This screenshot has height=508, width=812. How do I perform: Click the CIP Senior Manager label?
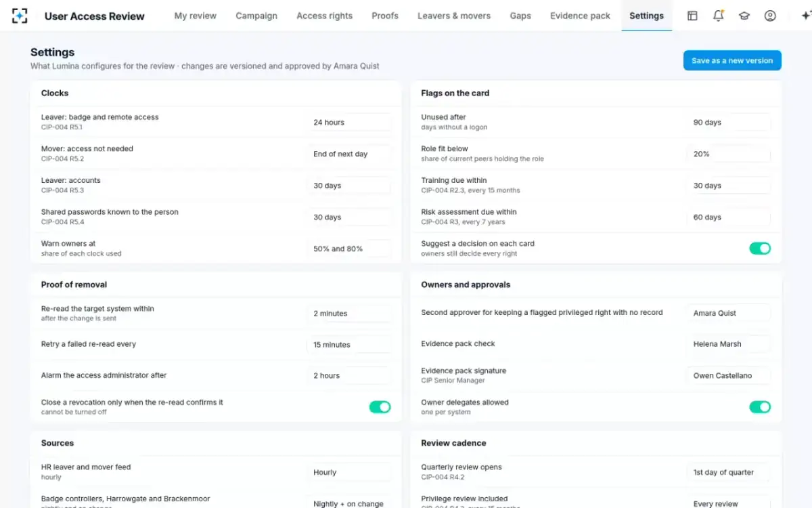[453, 381]
